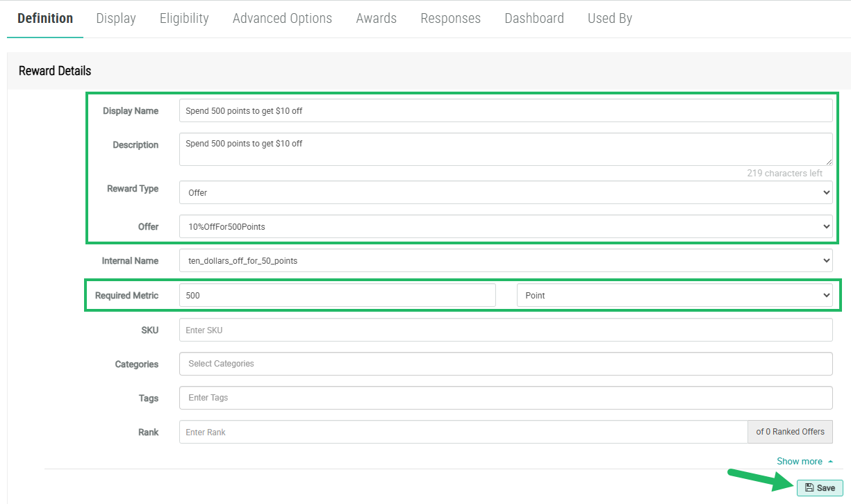This screenshot has width=851, height=504.
Task: Switch to the Display tab
Action: click(116, 19)
